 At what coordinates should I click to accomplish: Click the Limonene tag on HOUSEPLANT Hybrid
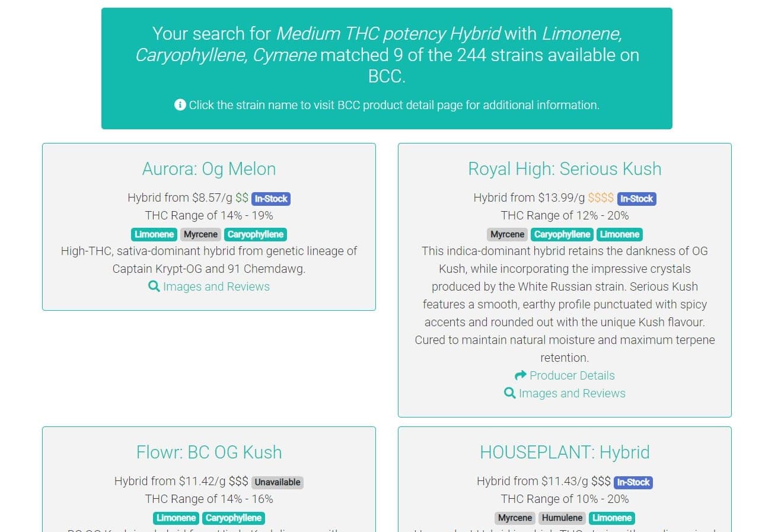pyautogui.click(x=612, y=518)
